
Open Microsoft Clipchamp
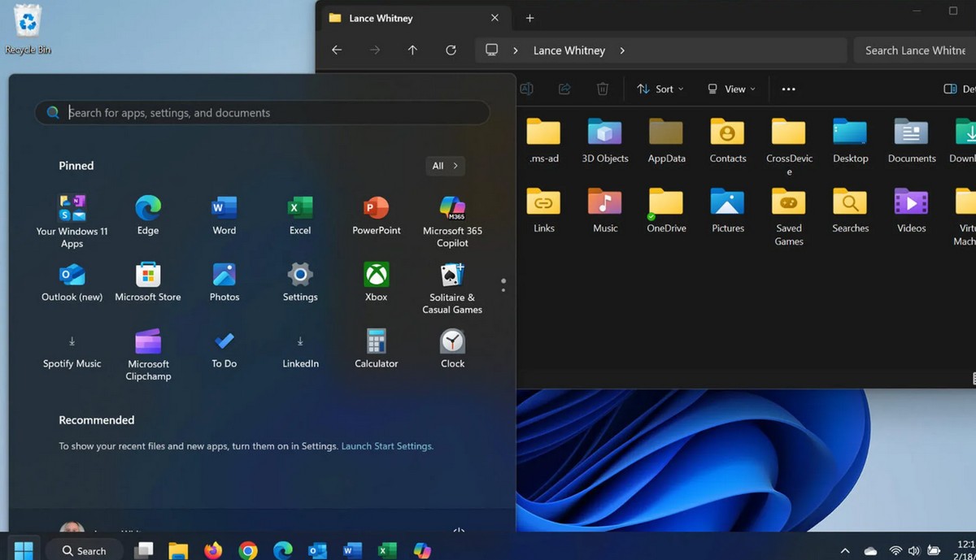pos(148,354)
